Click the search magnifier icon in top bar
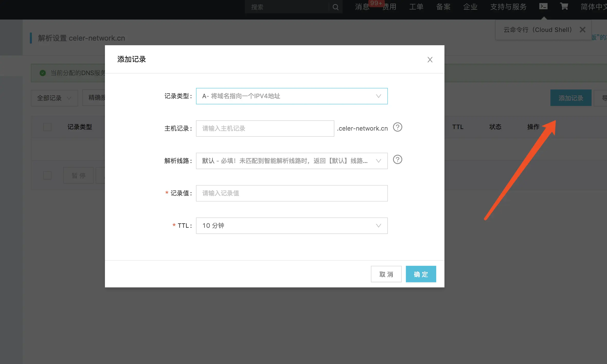Screen dimensions: 607x364 (335, 7)
